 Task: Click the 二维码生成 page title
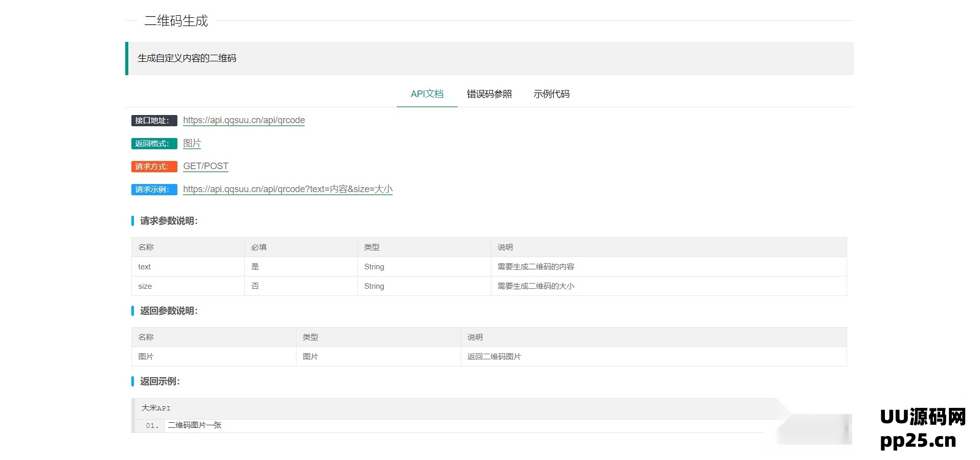point(176,21)
